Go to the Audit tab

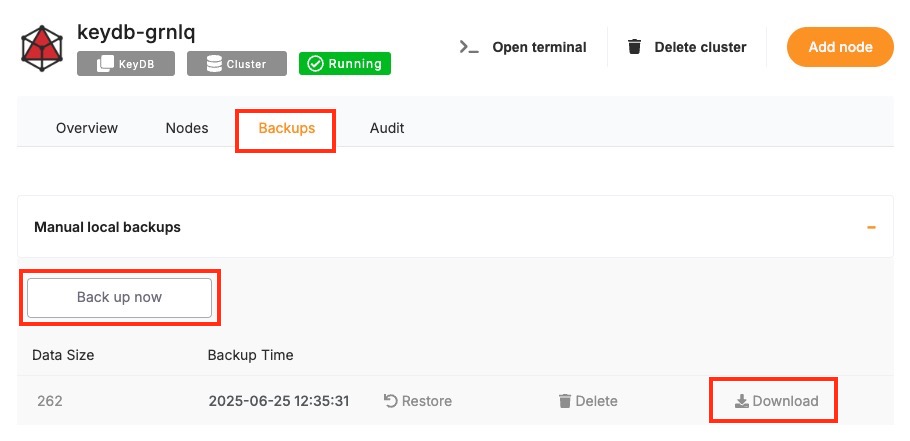(x=387, y=128)
